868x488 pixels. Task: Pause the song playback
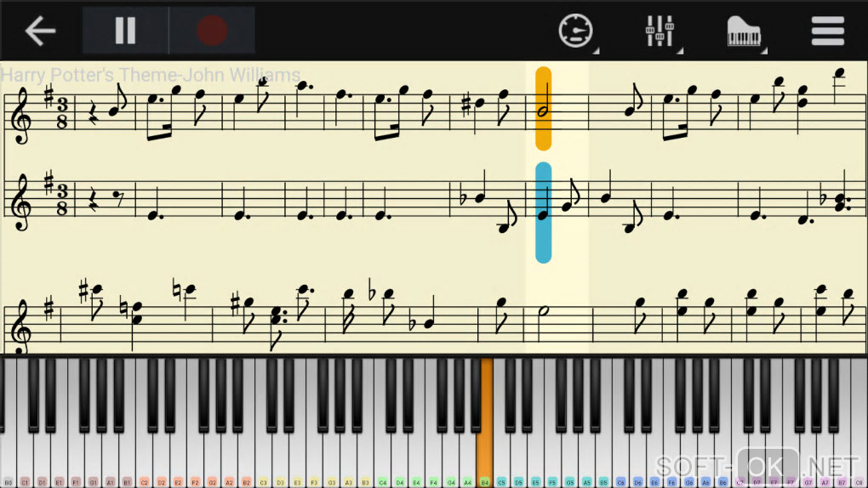126,31
